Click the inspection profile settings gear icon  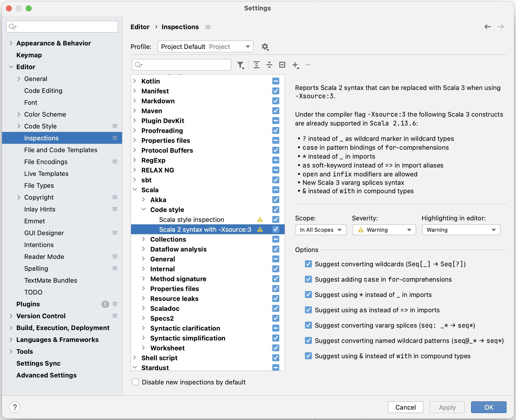[x=265, y=46]
